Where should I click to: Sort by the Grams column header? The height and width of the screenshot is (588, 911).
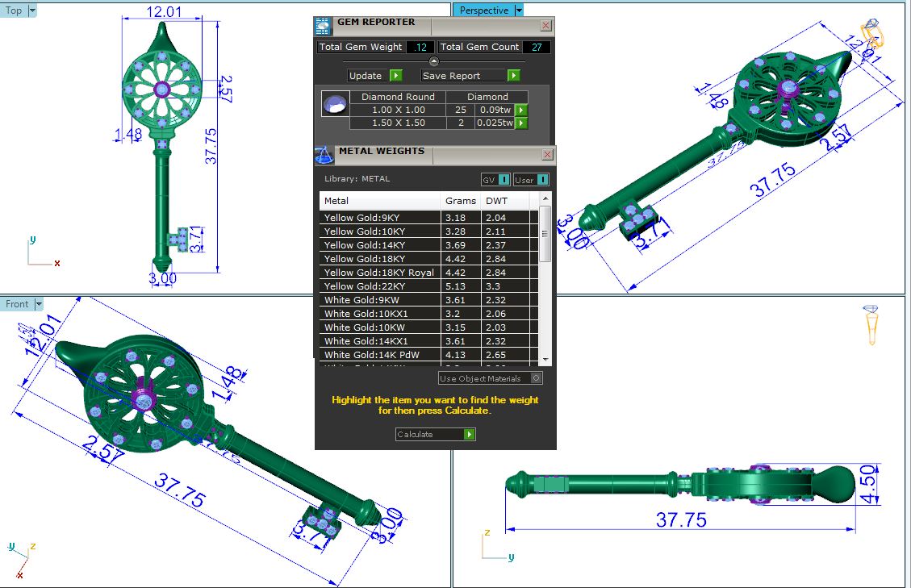[x=461, y=201]
